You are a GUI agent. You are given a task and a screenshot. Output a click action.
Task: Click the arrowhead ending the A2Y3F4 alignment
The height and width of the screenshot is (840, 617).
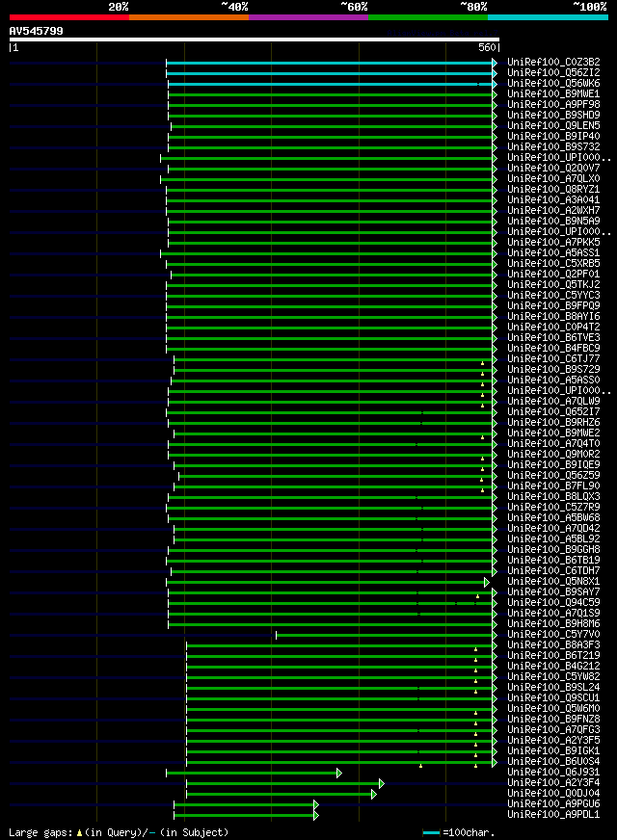click(x=382, y=784)
